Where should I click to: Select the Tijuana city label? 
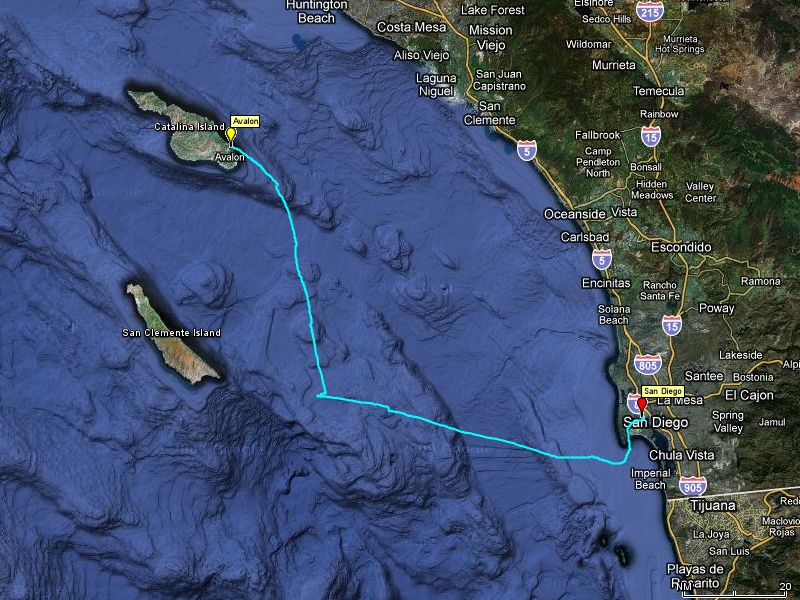(713, 506)
